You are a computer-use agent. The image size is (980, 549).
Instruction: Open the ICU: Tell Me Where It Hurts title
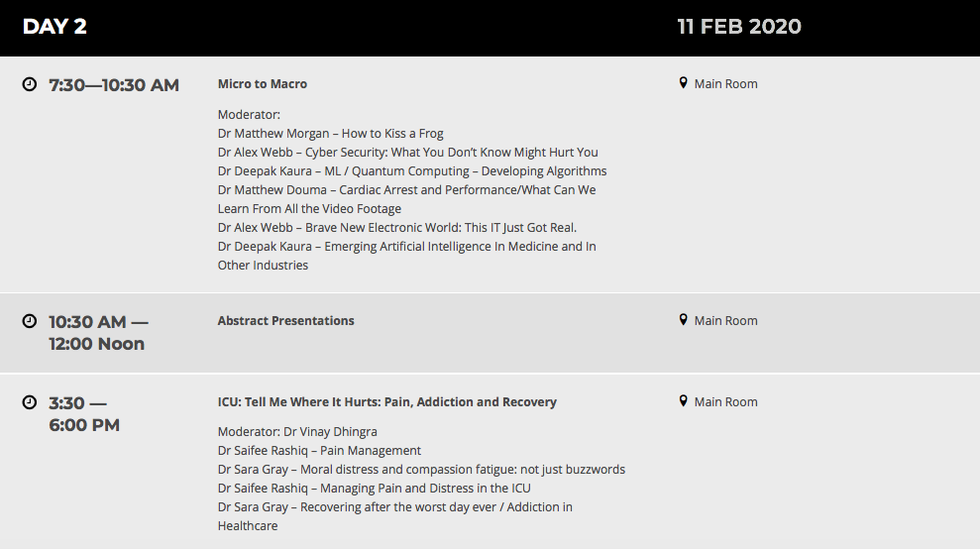click(x=386, y=402)
